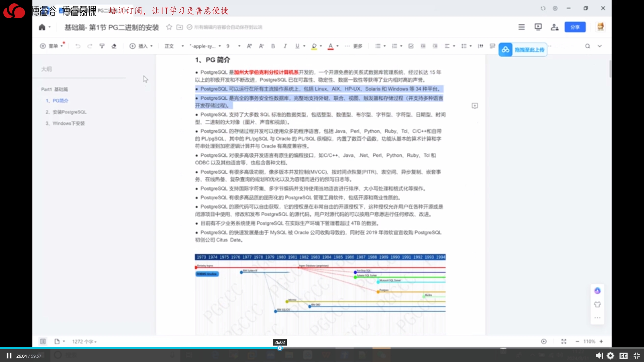Select Part1 基础篇 outline heading
The width and height of the screenshot is (644, 362).
(x=54, y=89)
